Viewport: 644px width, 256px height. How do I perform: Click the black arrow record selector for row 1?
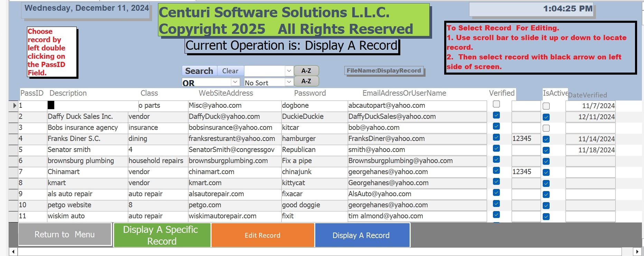pos(14,106)
